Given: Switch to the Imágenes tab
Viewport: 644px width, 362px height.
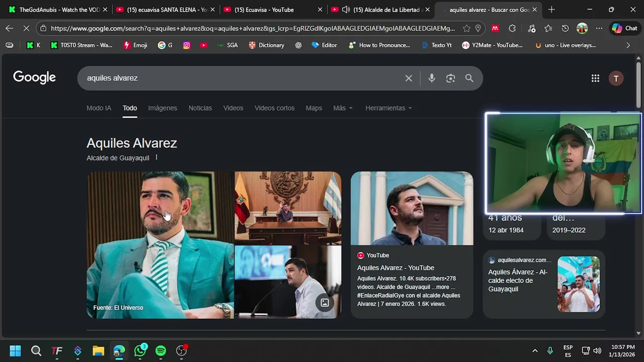Looking at the screenshot, I should point(163,108).
